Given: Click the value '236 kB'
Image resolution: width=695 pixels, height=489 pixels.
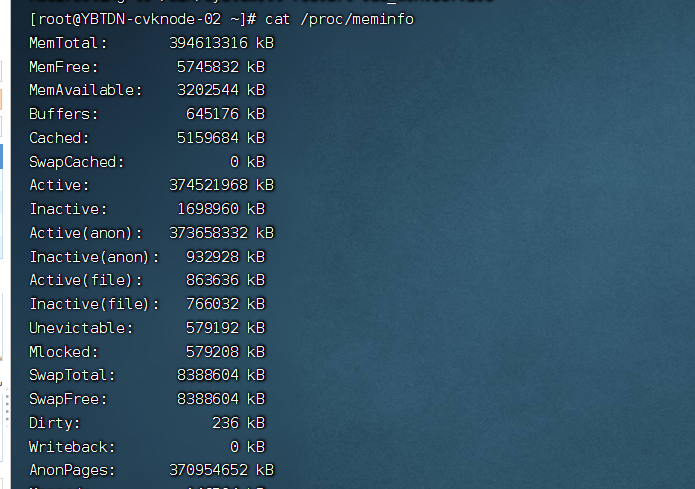Looking at the screenshot, I should coord(238,423).
